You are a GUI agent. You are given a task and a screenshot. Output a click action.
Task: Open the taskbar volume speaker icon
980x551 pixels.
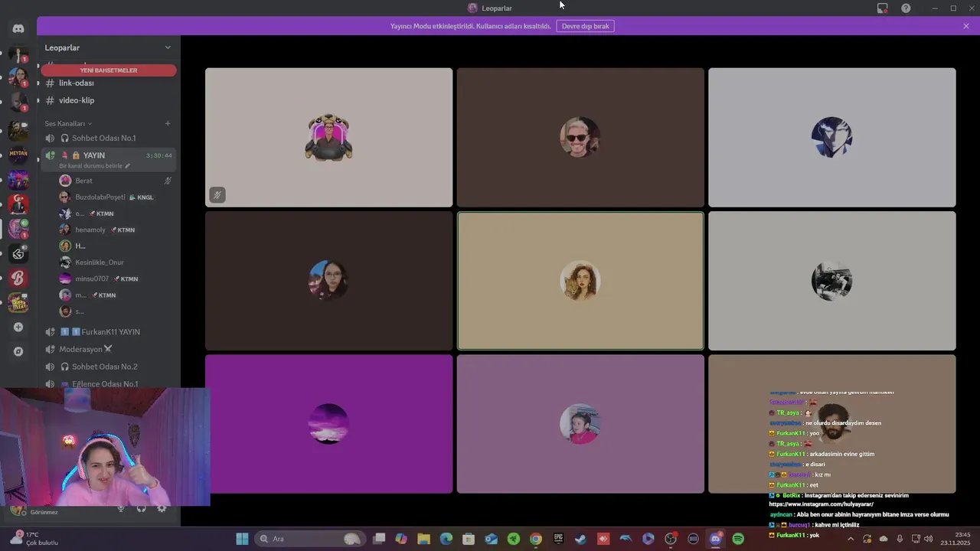928,539
